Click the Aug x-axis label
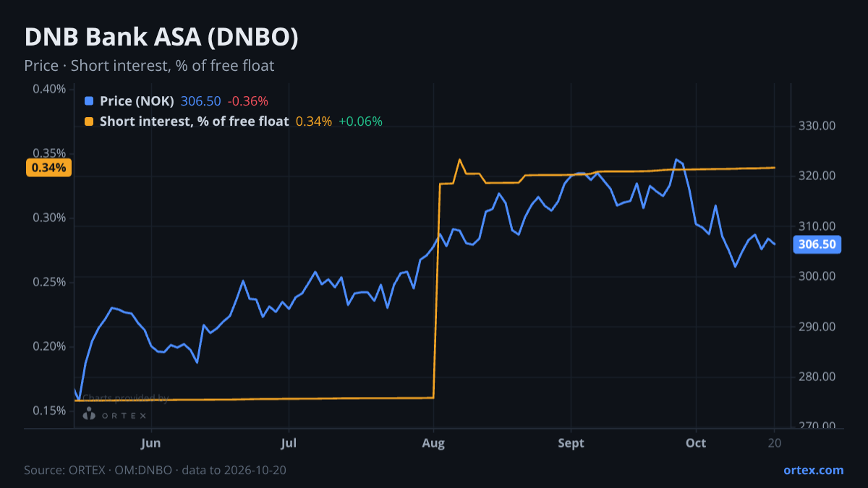The image size is (868, 488). 433,442
